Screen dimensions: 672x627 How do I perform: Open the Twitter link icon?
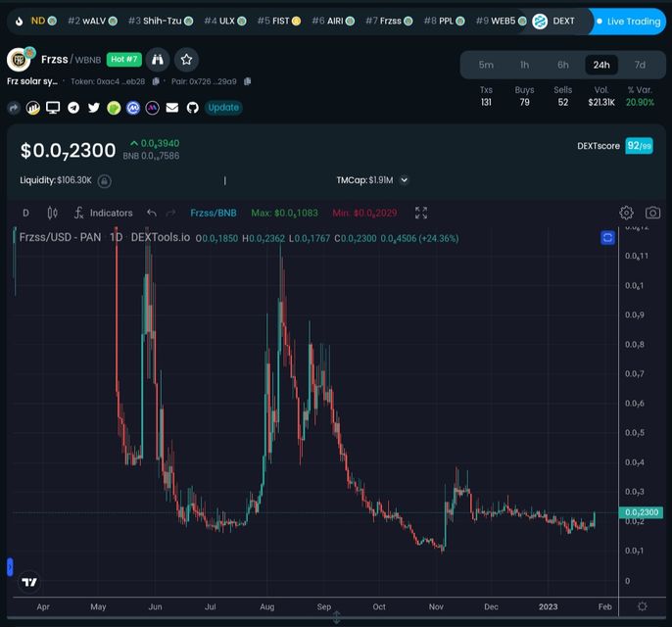(x=93, y=108)
